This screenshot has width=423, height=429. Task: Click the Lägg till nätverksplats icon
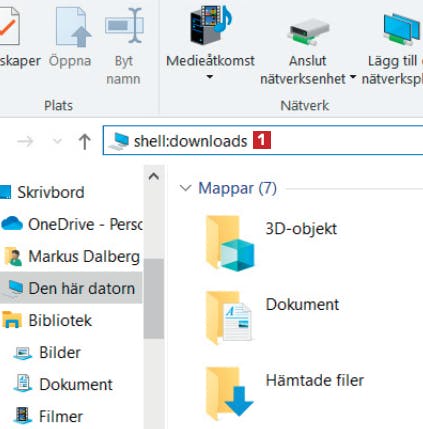point(401,29)
